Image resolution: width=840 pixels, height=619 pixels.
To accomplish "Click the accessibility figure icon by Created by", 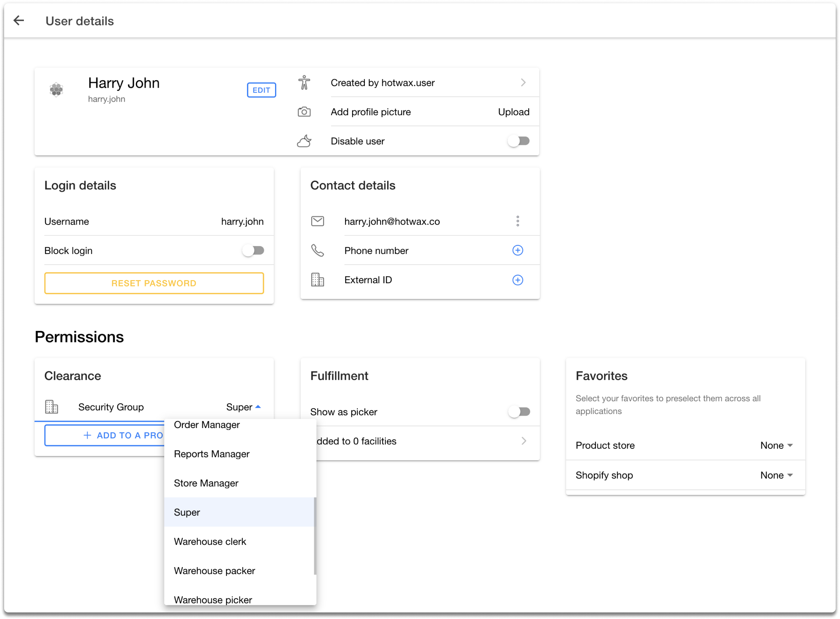I will click(x=304, y=83).
